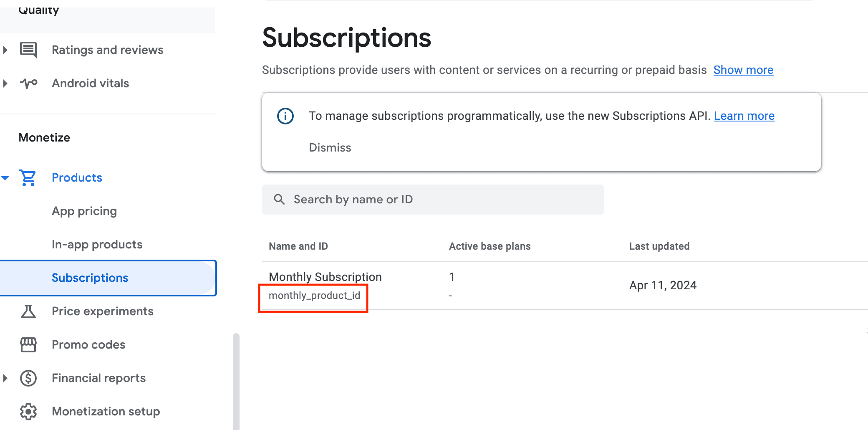The height and width of the screenshot is (430, 868).
Task: Open the Monthly Subscription row
Action: point(325,277)
